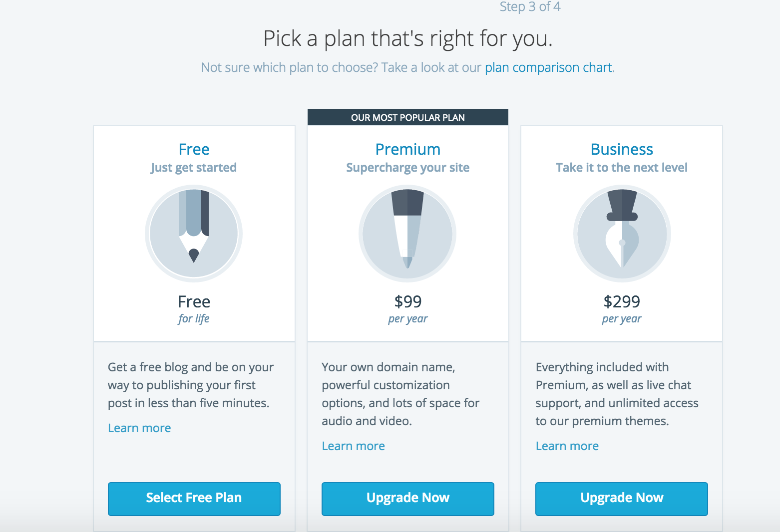Click the pencil icon on the Free plan

194,234
